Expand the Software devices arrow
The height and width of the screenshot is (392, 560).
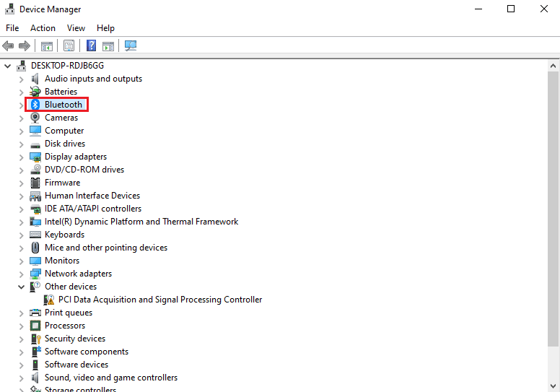[x=22, y=365]
